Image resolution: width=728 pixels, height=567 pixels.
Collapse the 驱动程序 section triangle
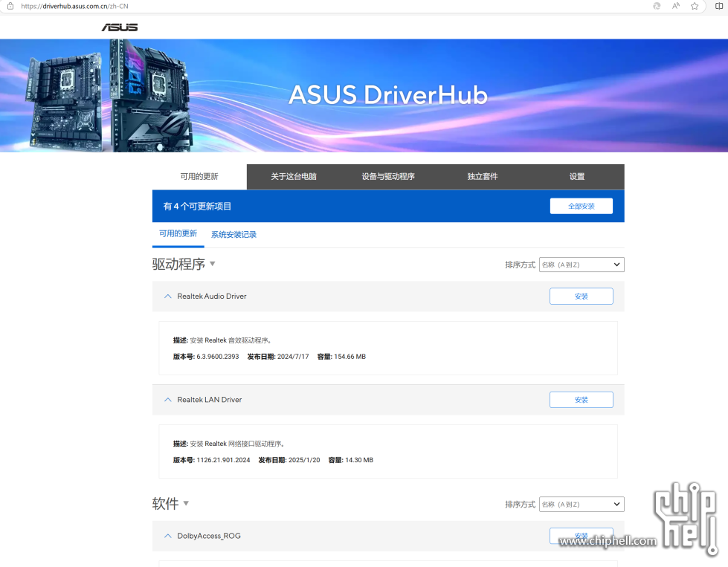click(x=212, y=264)
